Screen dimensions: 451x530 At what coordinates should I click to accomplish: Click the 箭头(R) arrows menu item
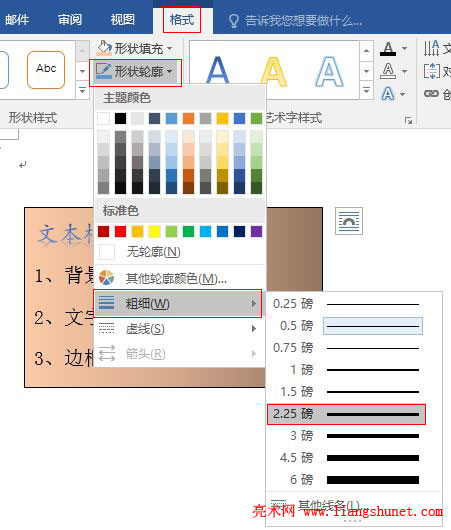click(179, 354)
